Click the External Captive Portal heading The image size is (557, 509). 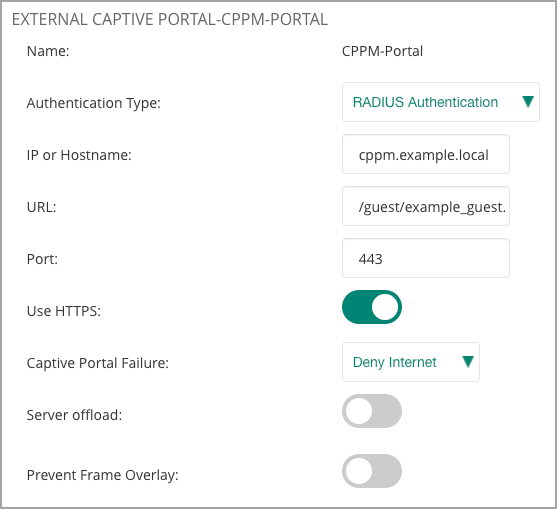[x=170, y=20]
